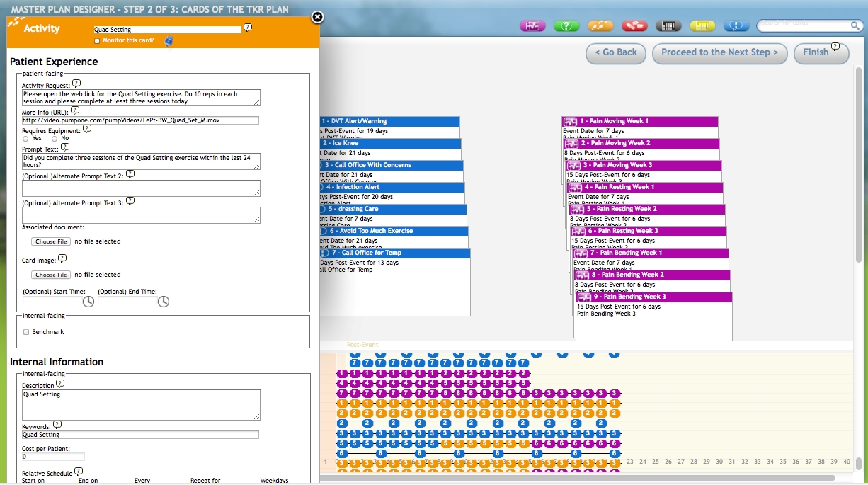Image resolution: width=868 pixels, height=485 pixels.
Task: Click the green question card type icon
Action: coord(566,26)
